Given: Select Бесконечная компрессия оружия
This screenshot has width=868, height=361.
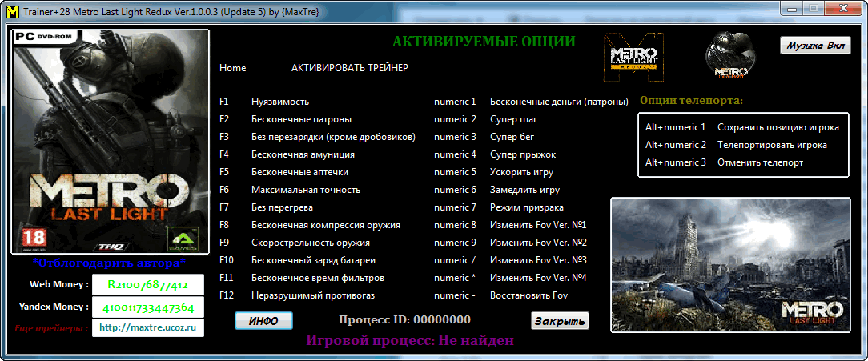Looking at the screenshot, I should click(325, 226).
